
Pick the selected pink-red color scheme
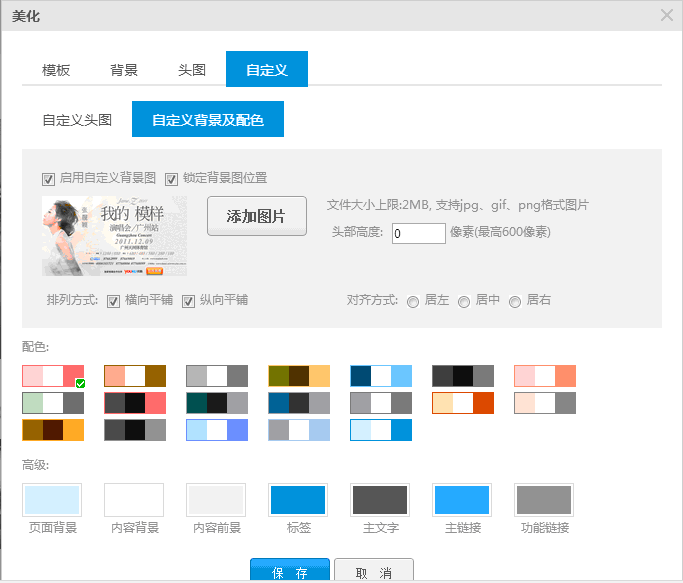click(x=53, y=376)
